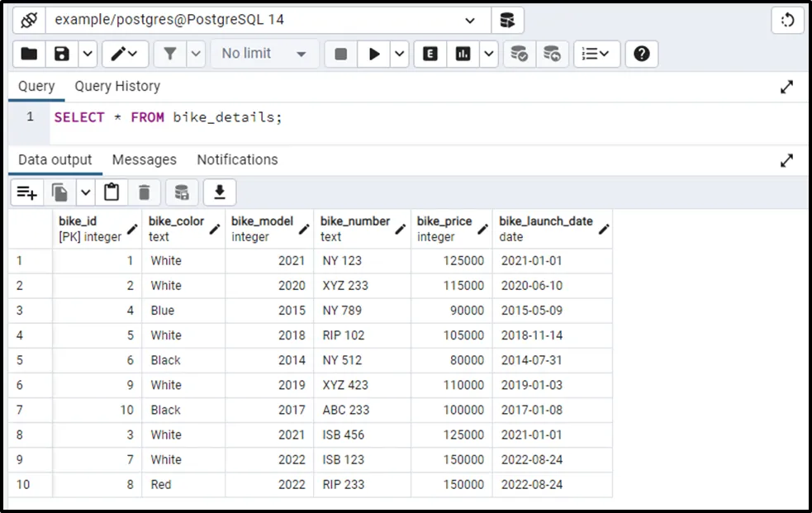Click the Rollback transaction database icon
The image size is (812, 513).
pos(552,54)
